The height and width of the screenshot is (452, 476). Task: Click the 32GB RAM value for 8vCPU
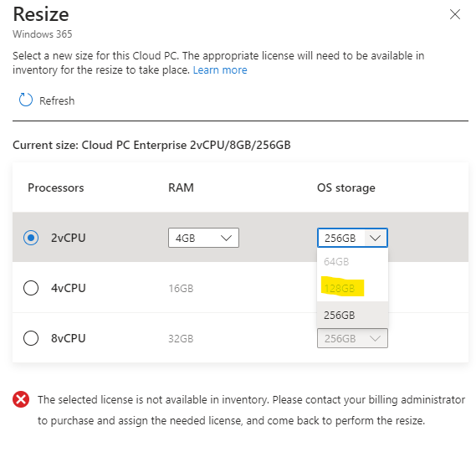tap(181, 338)
